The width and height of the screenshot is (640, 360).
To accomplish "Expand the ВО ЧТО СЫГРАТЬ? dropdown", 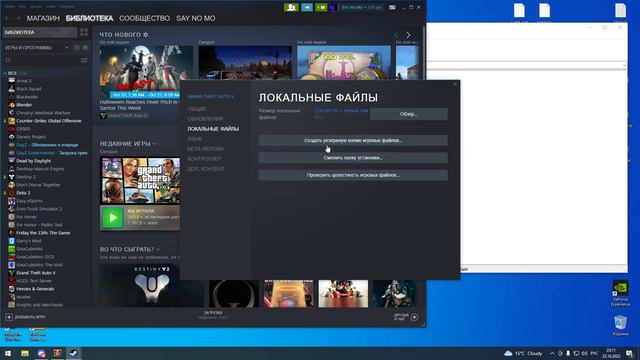I will 158,249.
